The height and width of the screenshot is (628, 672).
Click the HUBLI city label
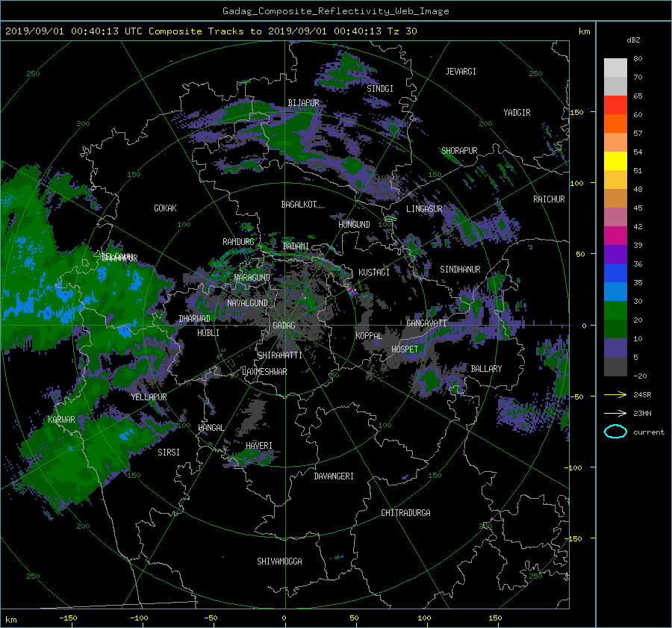tap(208, 332)
